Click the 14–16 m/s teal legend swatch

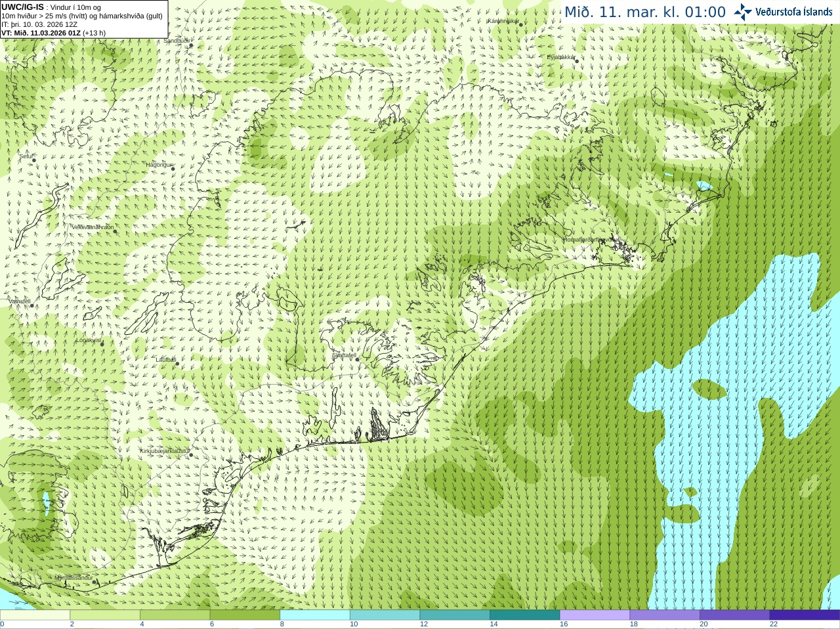coord(525,615)
